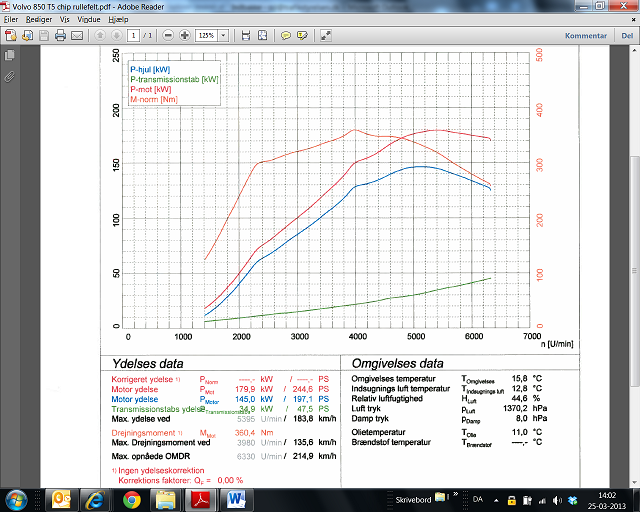Switch to read mode icon
Screen dimensions: 640x512
(x=326, y=36)
